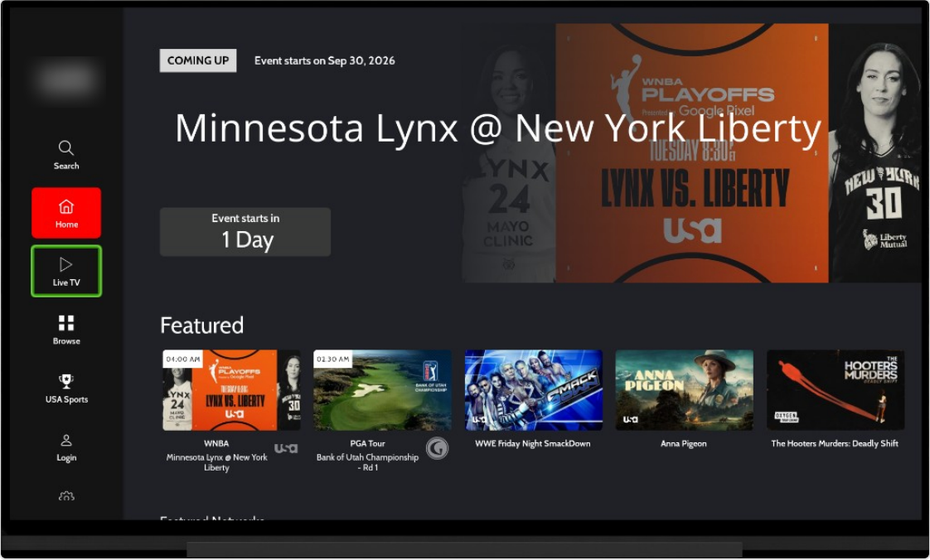Viewport: 930px width, 560px height.
Task: Open Login person icon
Action: pos(65,441)
